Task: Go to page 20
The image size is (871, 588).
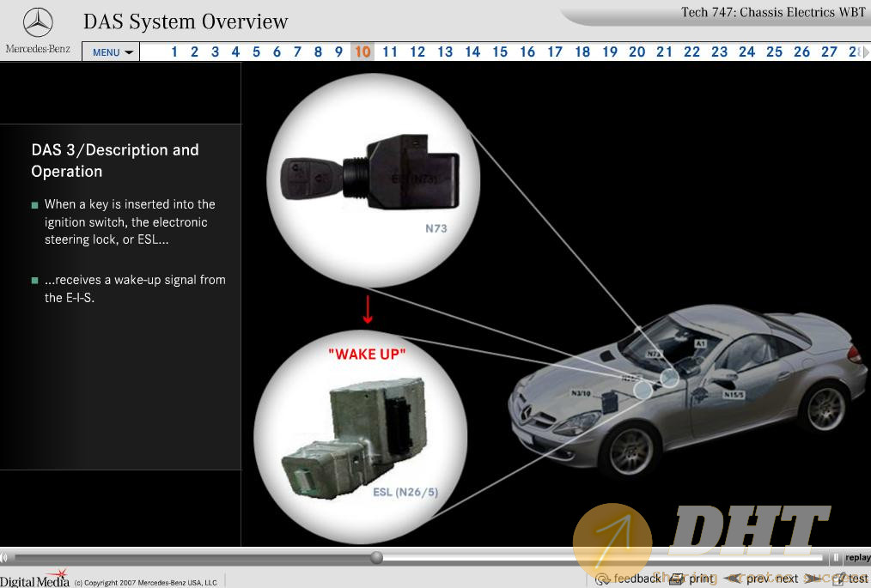Action: click(637, 52)
